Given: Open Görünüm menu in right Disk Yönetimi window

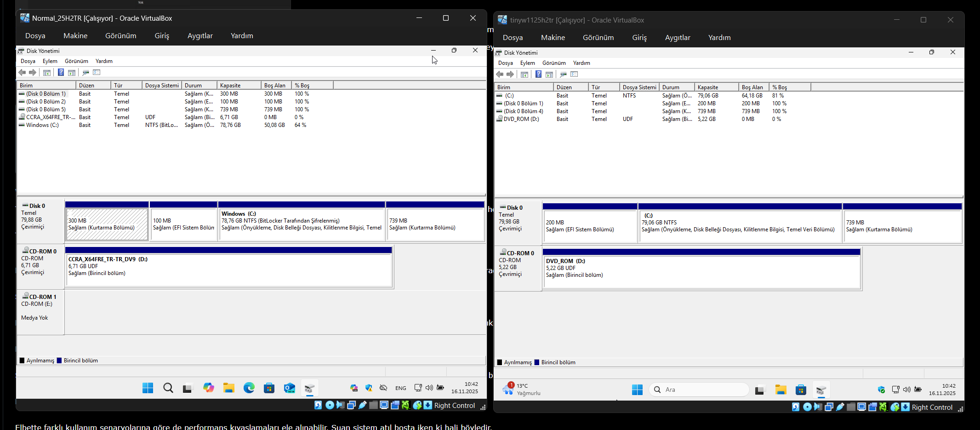Looking at the screenshot, I should coord(553,63).
